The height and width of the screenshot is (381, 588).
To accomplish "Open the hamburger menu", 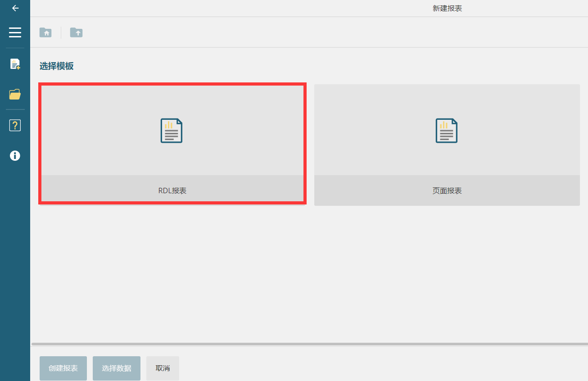I will coord(15,32).
